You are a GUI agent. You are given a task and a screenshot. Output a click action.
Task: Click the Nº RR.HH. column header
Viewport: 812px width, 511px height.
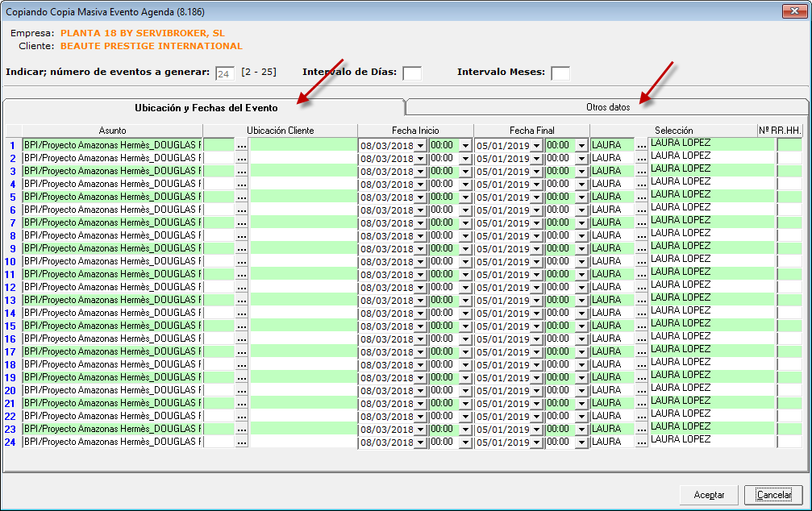click(x=780, y=131)
